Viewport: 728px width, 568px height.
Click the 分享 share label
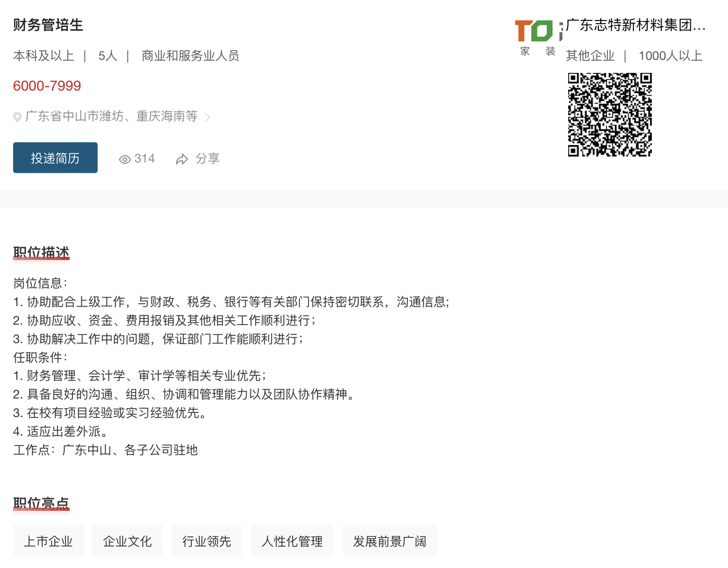pos(207,158)
